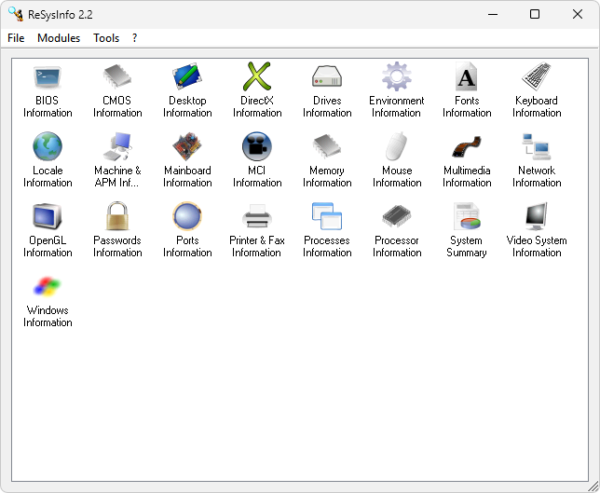Select the Fonts Information icon
The width and height of the screenshot is (600, 493).
click(467, 78)
